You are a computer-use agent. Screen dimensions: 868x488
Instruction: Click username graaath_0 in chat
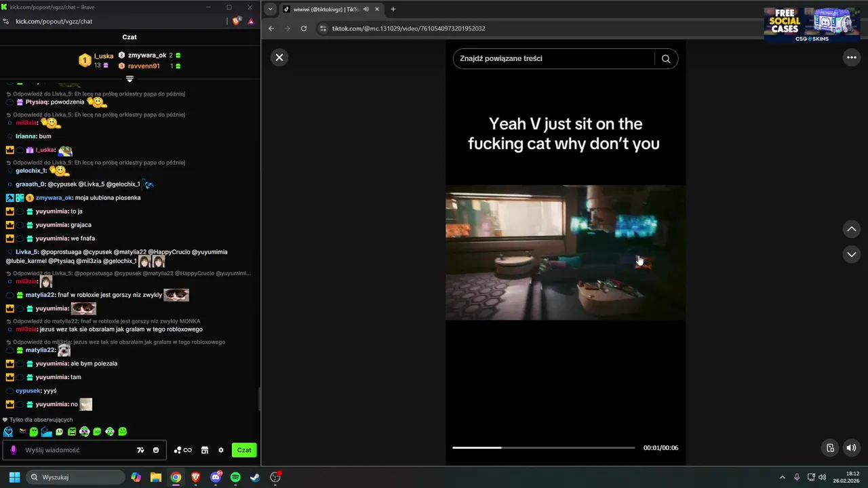(x=31, y=184)
